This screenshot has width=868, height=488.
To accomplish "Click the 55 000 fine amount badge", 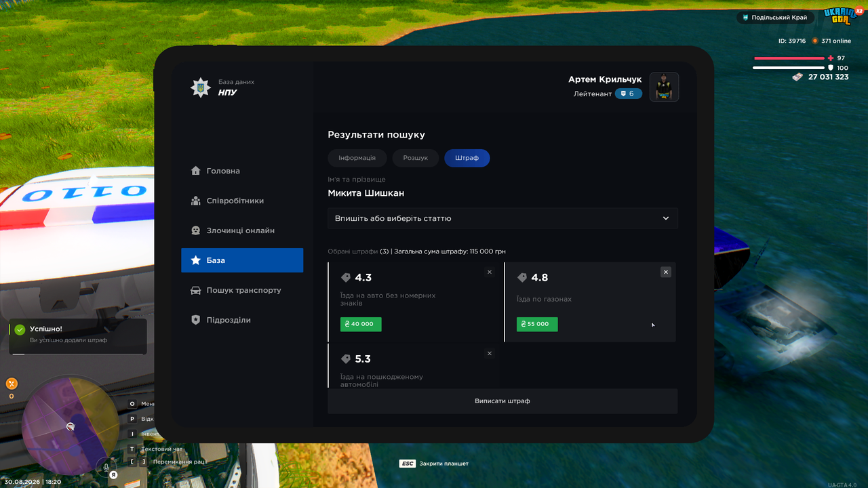I will [537, 324].
